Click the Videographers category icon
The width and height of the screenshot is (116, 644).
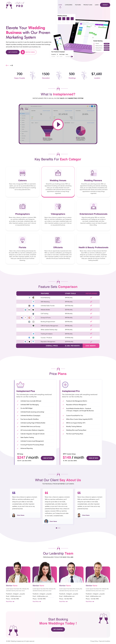point(58,206)
